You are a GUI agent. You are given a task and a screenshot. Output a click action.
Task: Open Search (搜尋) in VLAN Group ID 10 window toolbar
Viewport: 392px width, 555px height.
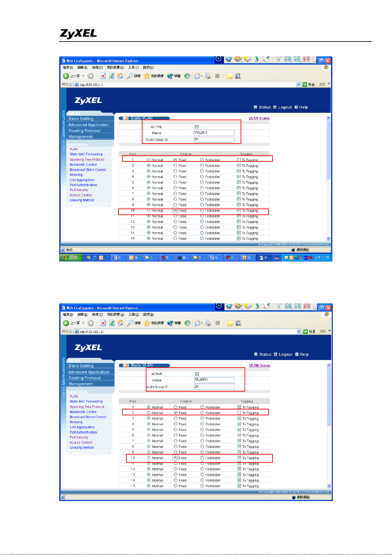pyautogui.click(x=134, y=76)
